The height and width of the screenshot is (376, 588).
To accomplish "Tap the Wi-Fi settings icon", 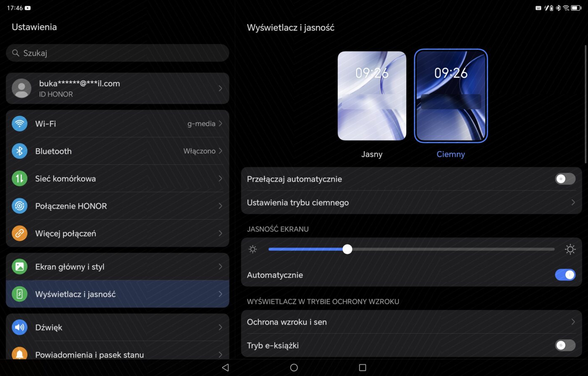I will [x=19, y=123].
